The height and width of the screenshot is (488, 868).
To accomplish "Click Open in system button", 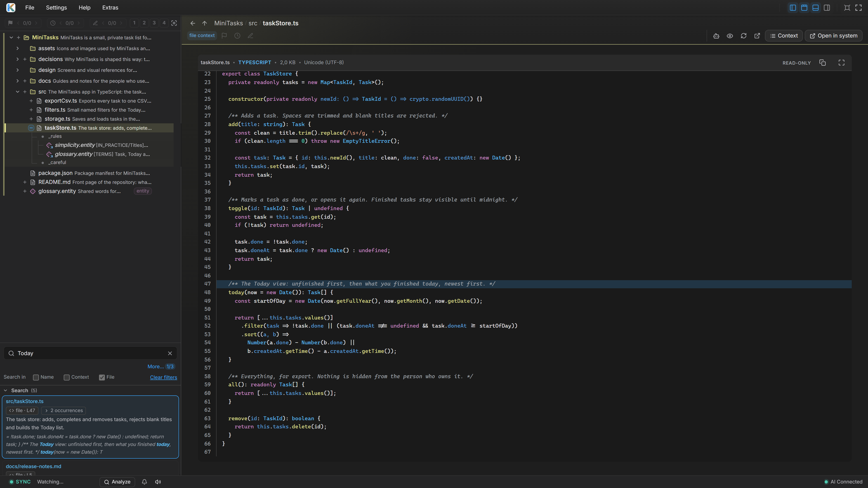I will click(833, 36).
